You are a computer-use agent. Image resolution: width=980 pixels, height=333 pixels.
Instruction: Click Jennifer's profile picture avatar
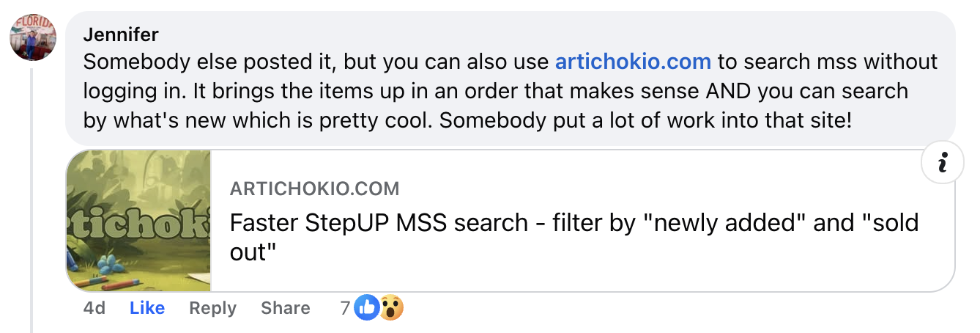pyautogui.click(x=33, y=37)
